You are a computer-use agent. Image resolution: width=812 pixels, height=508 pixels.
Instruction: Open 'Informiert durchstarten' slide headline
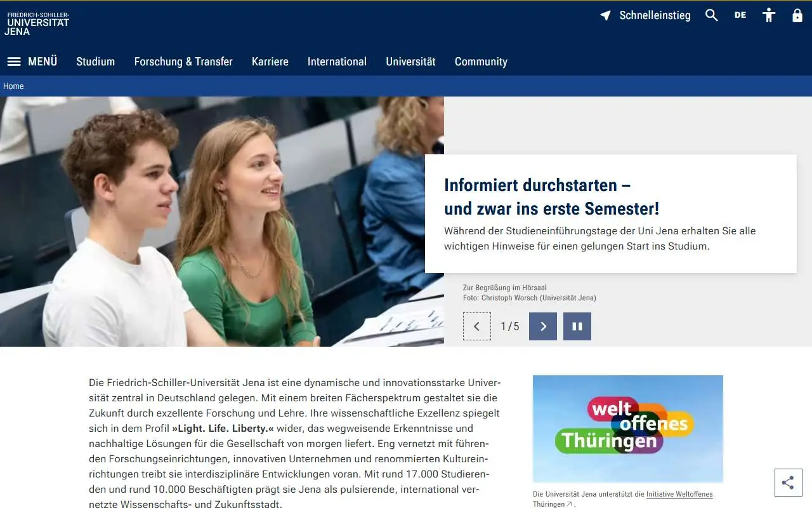point(552,197)
